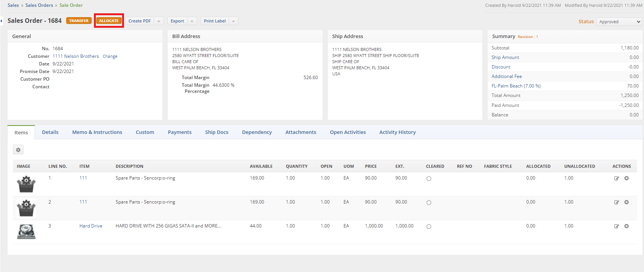Open the 1111 Nelson Brothers customer link

75,56
